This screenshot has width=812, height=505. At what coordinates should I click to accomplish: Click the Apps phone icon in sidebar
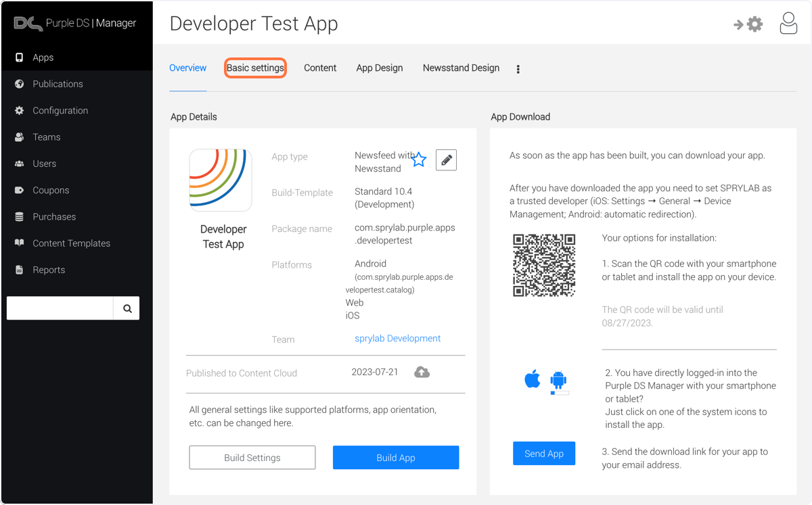click(x=20, y=57)
